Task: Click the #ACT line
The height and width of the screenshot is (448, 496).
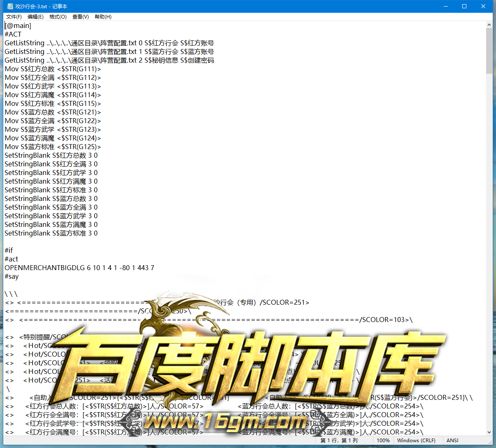Action: (x=13, y=34)
